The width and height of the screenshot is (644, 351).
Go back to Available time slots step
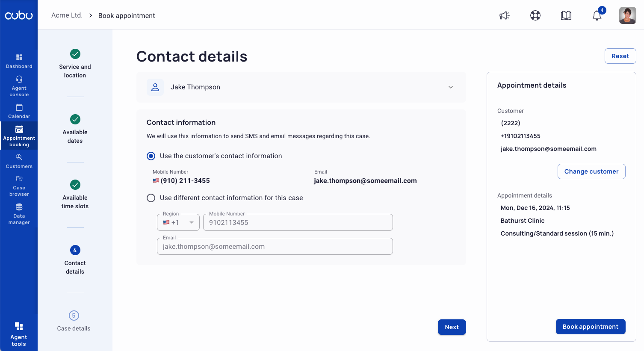[x=75, y=195]
